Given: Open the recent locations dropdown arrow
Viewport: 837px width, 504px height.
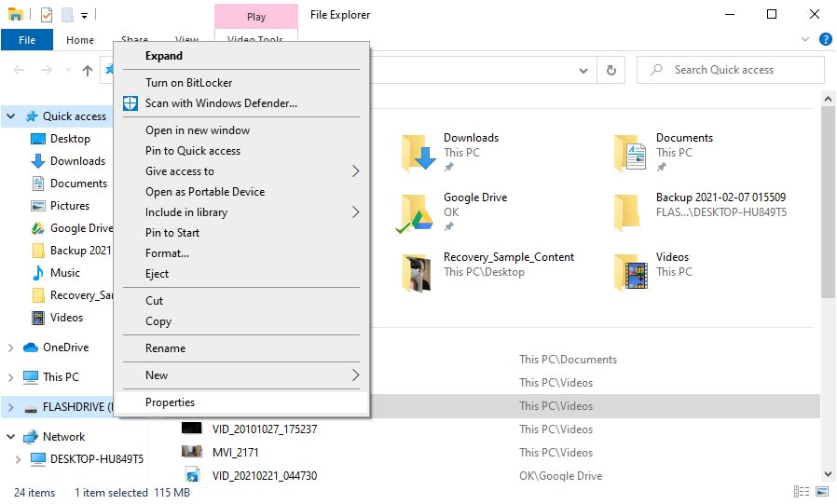Looking at the screenshot, I should tap(68, 70).
